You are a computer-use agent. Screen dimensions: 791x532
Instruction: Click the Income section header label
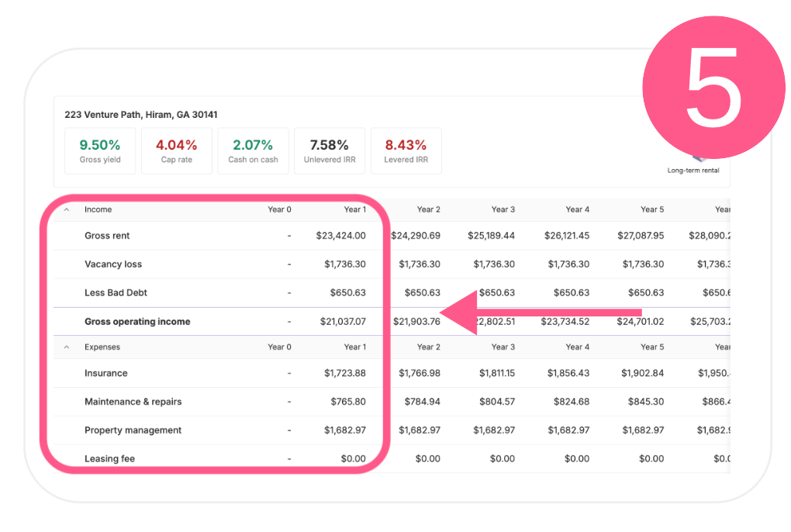tap(98, 209)
